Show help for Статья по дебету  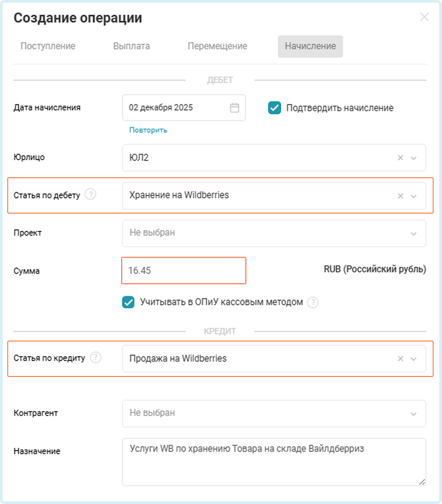pos(90,194)
